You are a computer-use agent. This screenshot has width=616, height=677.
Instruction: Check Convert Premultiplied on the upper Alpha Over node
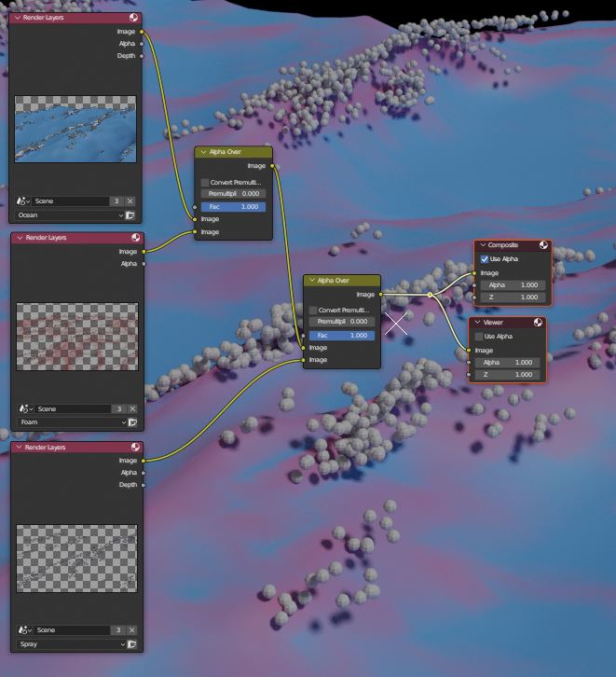click(205, 182)
